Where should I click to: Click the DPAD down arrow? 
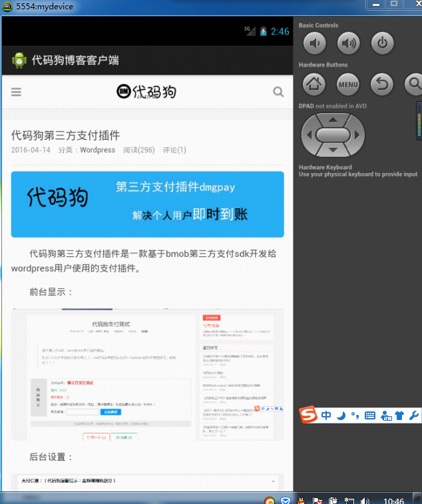click(x=333, y=150)
